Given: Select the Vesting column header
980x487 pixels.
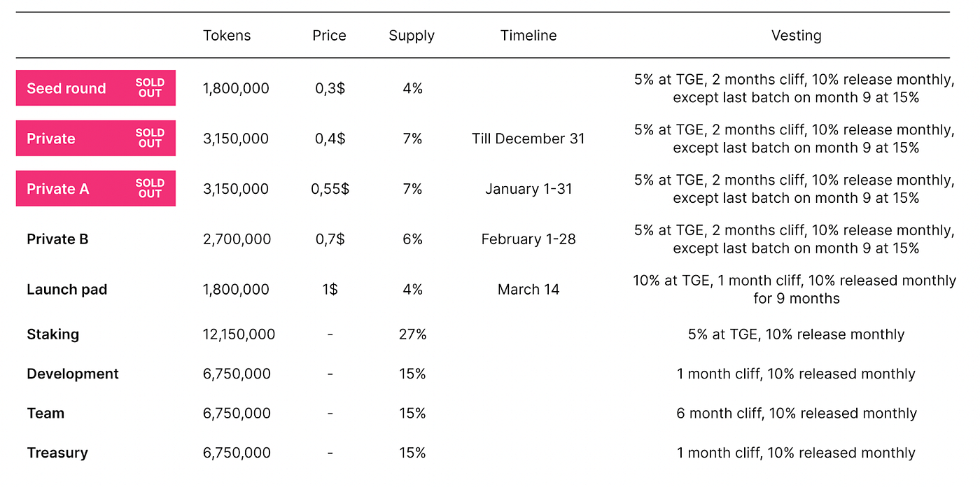Looking at the screenshot, I should pyautogui.click(x=796, y=36).
